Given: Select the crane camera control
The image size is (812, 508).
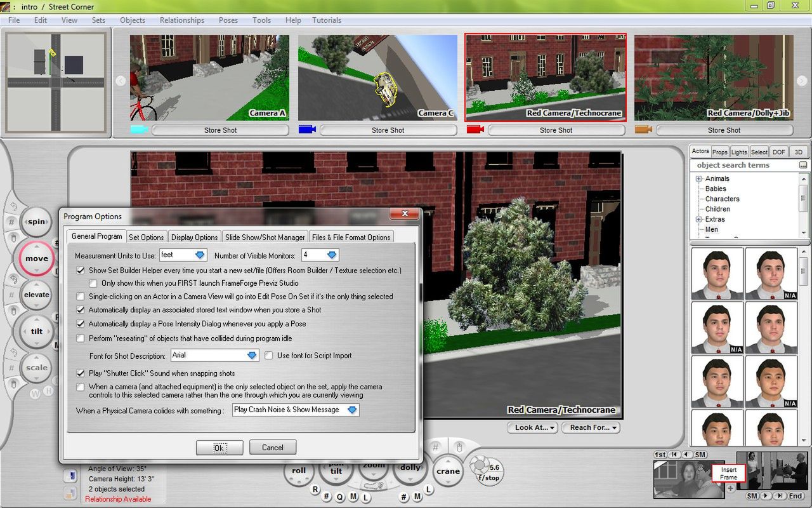Looking at the screenshot, I should 448,471.
